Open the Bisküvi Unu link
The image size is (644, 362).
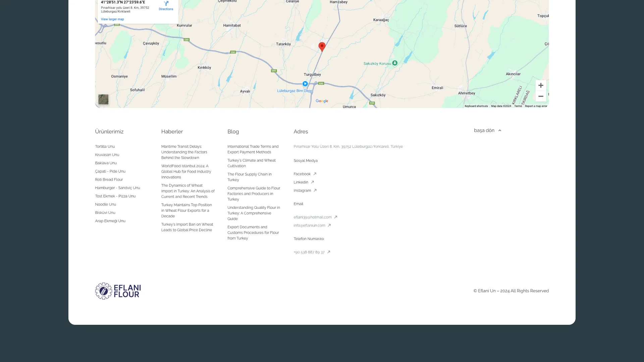click(105, 213)
